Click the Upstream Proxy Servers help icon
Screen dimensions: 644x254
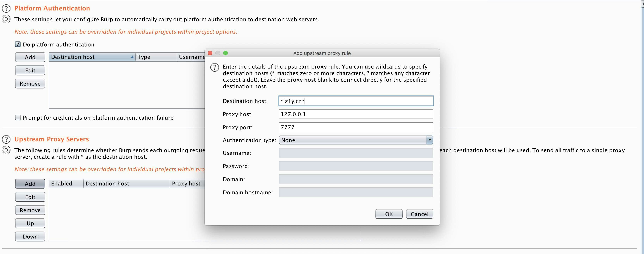point(6,139)
